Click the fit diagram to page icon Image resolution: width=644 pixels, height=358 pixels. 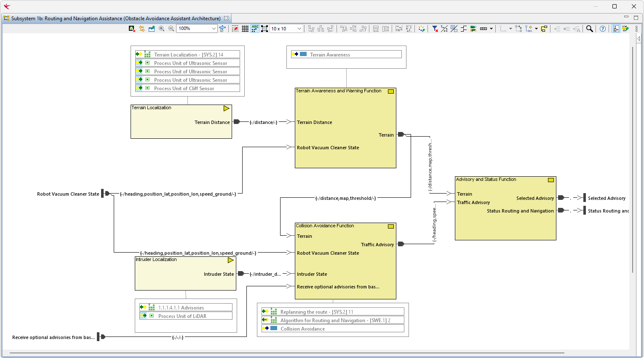pos(222,29)
